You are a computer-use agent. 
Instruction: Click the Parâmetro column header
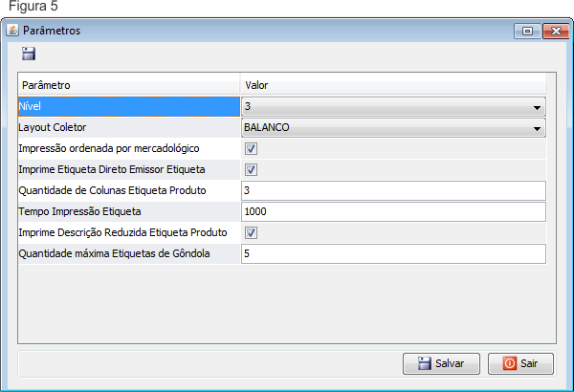[128, 85]
